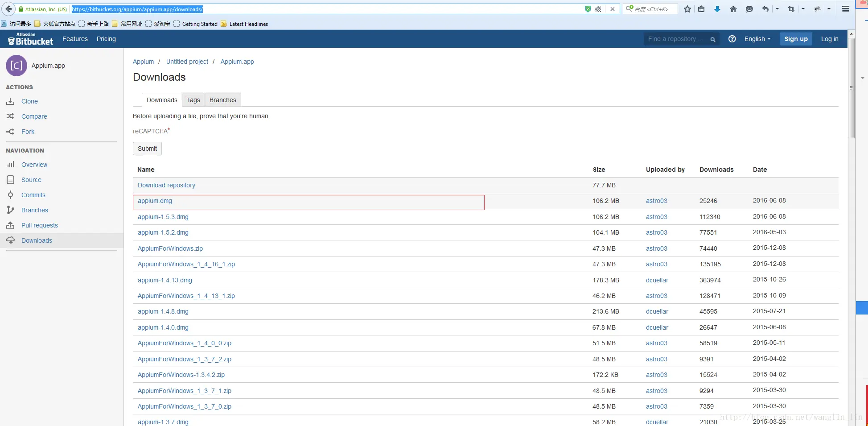Click the Appium breadcrumb link
This screenshot has height=426, width=868.
pos(143,62)
